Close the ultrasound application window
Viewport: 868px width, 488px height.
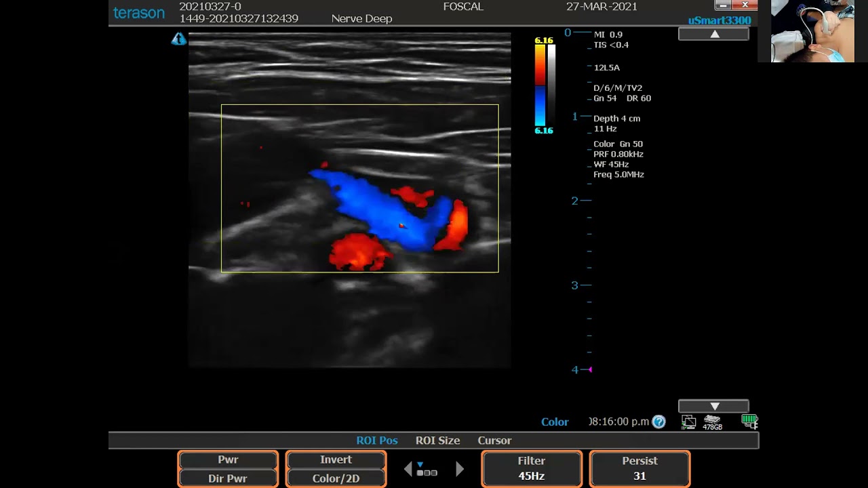click(x=745, y=5)
